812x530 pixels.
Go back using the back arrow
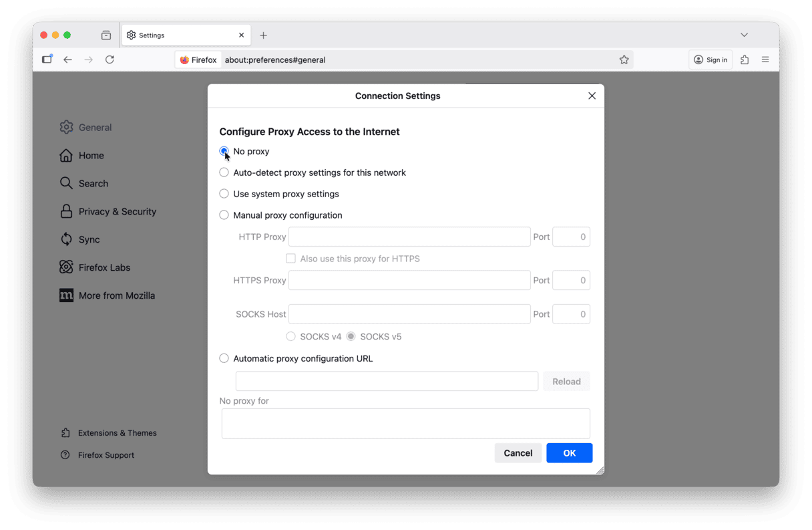pyautogui.click(x=67, y=59)
